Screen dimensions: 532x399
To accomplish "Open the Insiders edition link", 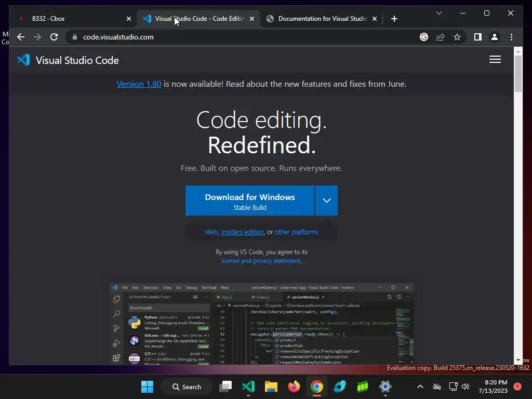I will point(242,232).
